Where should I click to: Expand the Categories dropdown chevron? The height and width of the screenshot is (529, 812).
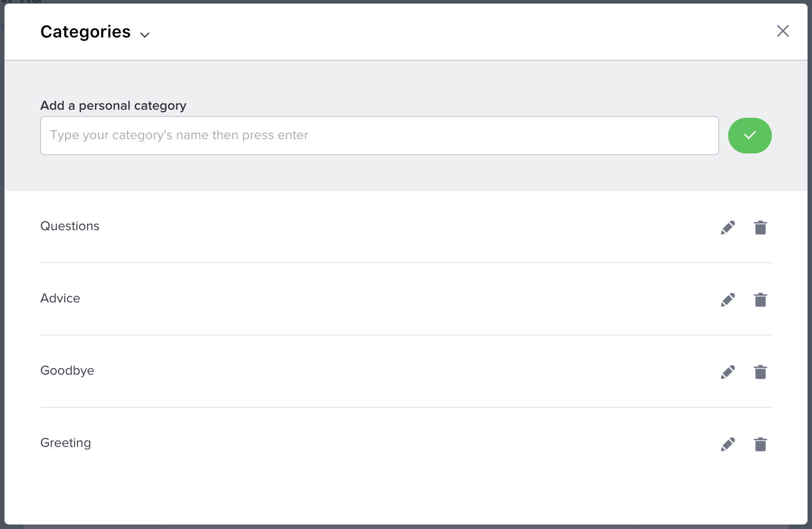[x=145, y=35]
